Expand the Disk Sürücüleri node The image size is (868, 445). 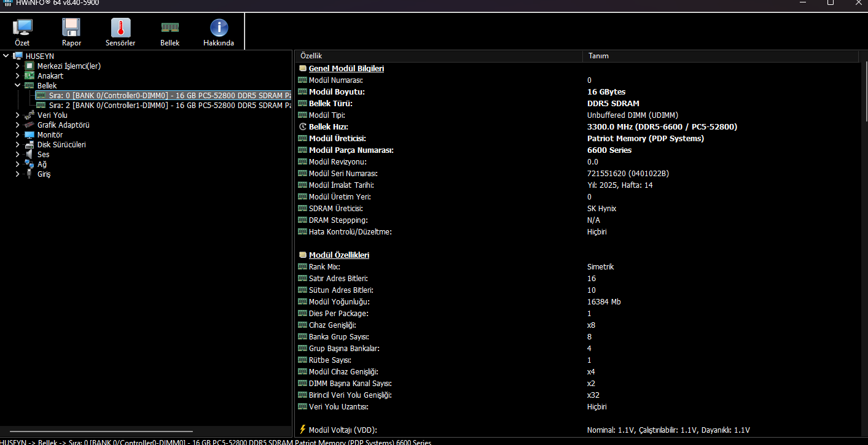pos(17,144)
